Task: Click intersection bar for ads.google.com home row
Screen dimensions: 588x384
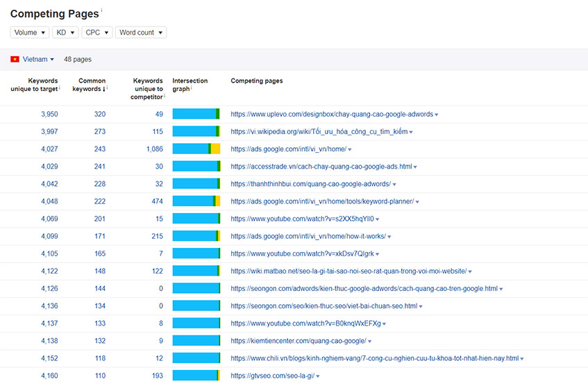Action: (196, 149)
